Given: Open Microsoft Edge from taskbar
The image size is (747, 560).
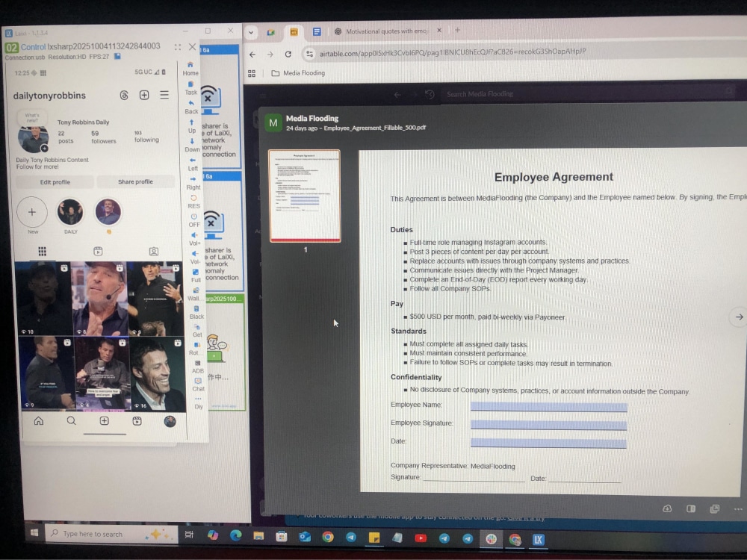Looking at the screenshot, I should point(235,535).
